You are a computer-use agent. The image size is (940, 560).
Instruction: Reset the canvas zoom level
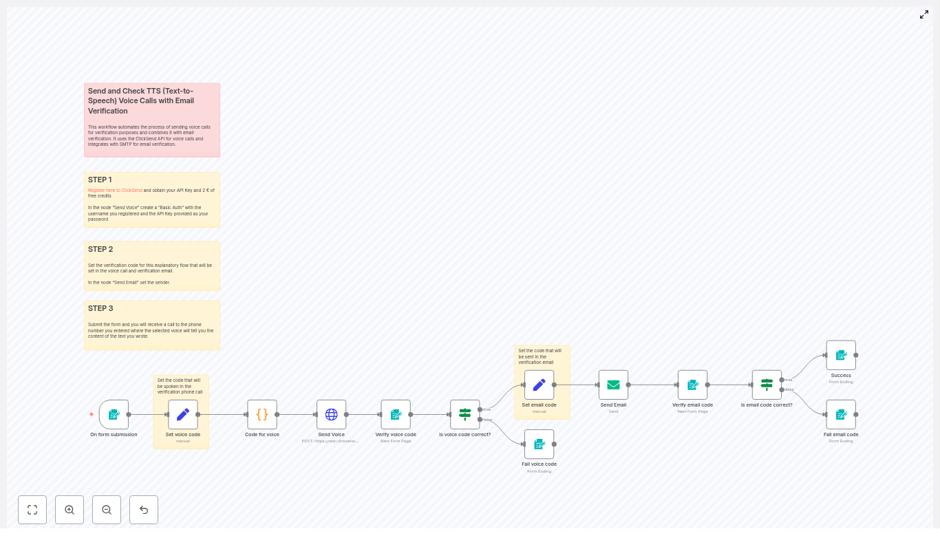click(144, 510)
